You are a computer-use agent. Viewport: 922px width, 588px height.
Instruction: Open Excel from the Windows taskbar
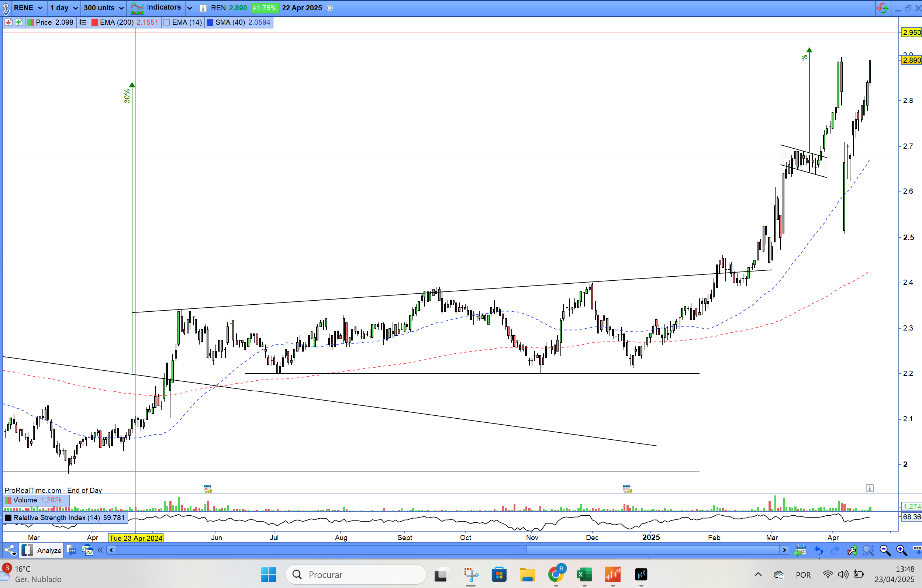click(584, 574)
